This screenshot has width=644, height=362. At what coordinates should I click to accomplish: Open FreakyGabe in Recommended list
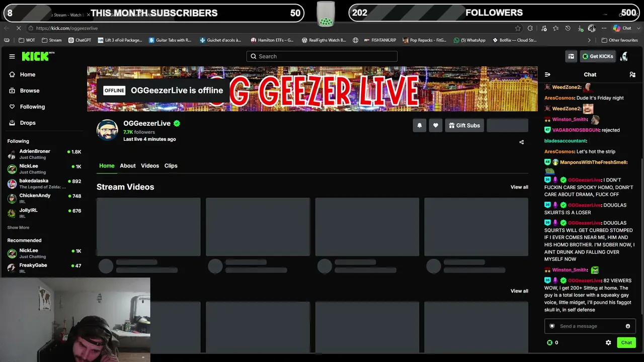(x=44, y=268)
